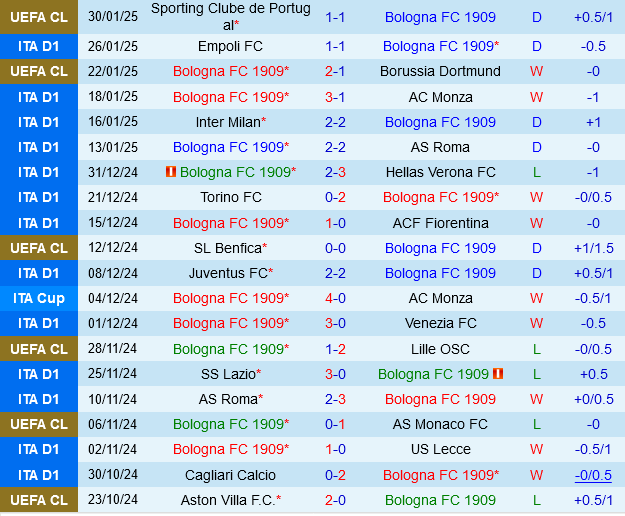Click red card icon in Hellas Verona row

[170, 172]
